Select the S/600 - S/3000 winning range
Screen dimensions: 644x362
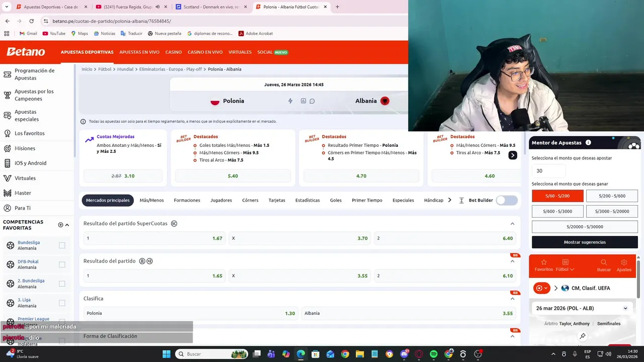coord(557,212)
